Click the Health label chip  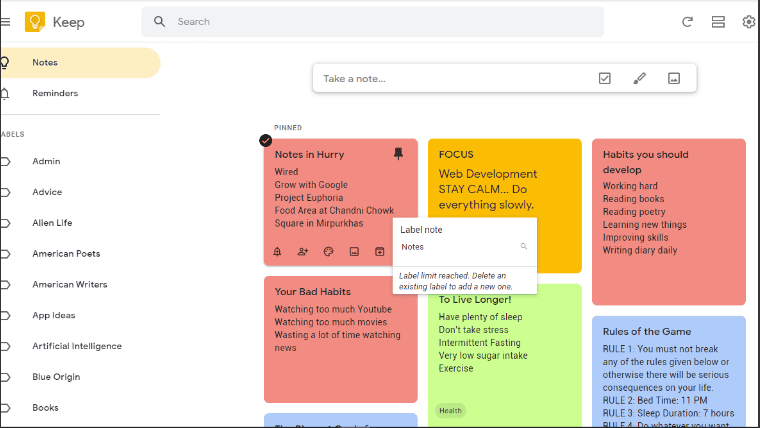coord(450,410)
